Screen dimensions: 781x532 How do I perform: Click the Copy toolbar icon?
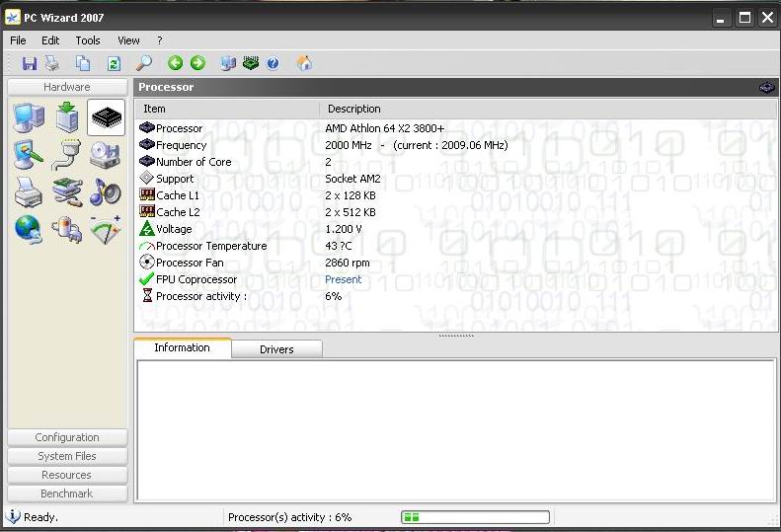(83, 63)
